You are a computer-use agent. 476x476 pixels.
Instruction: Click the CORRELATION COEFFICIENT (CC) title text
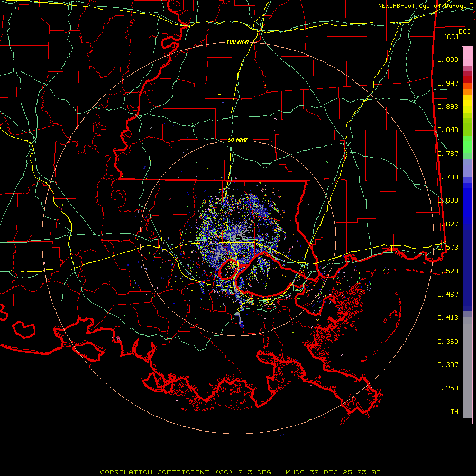pos(167,472)
